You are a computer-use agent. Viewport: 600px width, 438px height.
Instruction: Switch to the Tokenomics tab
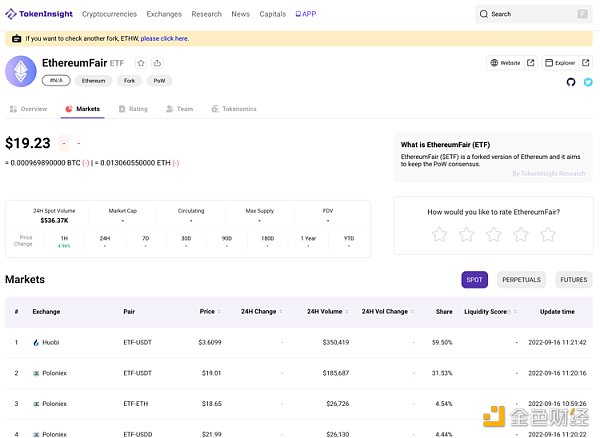pyautogui.click(x=234, y=108)
